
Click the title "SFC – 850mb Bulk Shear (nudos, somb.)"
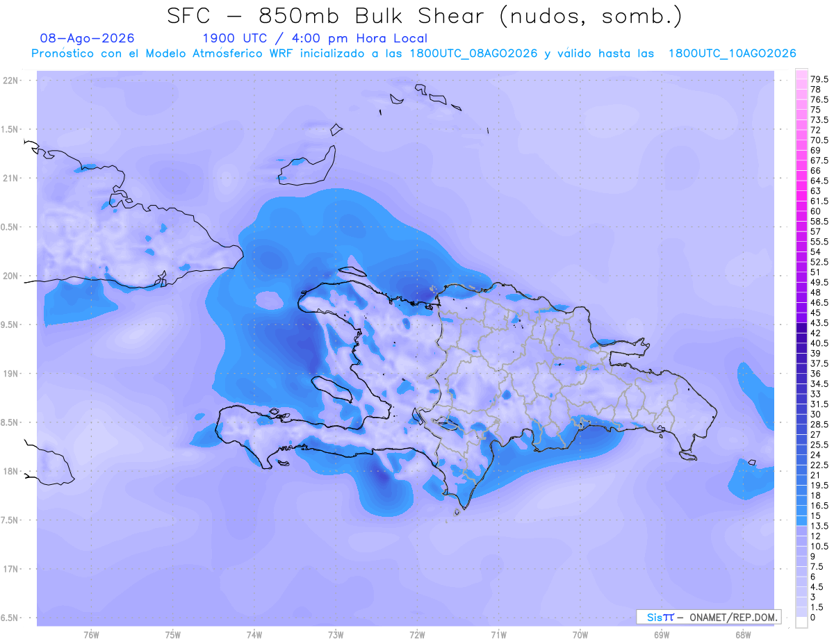coord(425,16)
